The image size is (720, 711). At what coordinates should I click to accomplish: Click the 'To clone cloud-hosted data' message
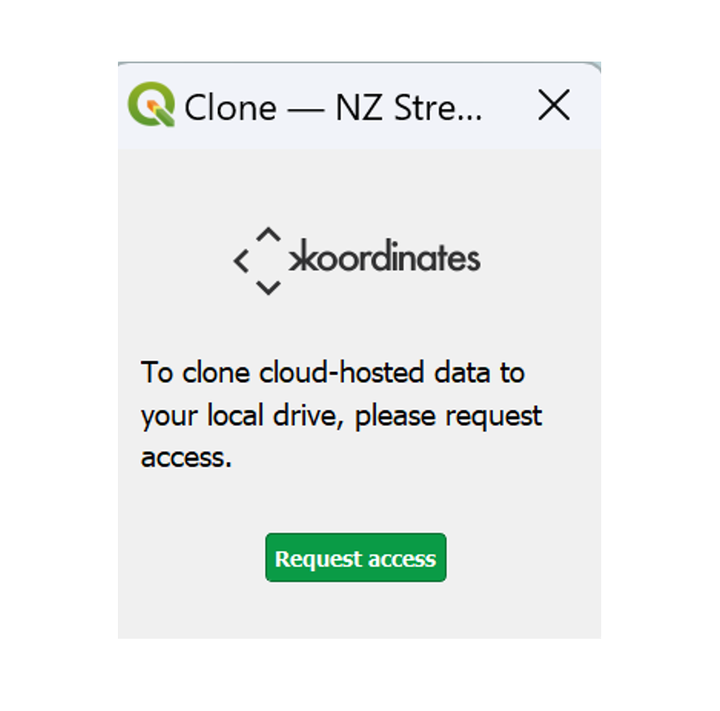pyautogui.click(x=332, y=372)
